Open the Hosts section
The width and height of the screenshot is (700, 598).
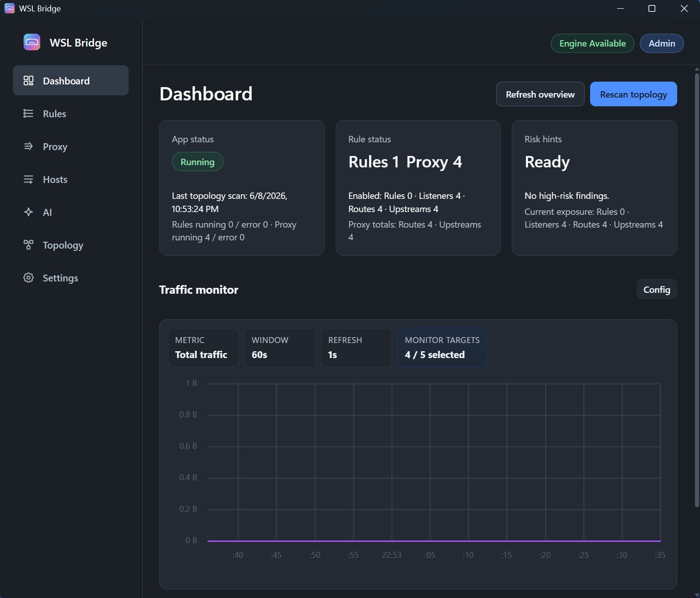click(x=71, y=179)
